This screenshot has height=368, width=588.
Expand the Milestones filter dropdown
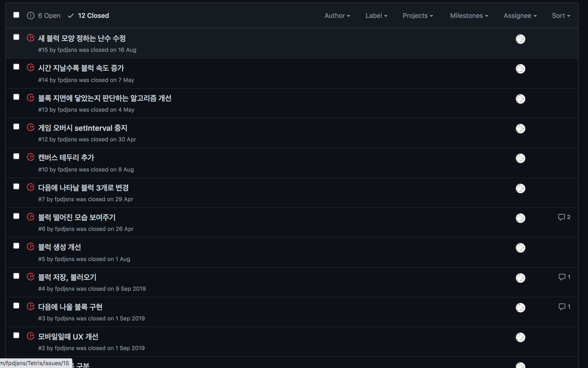(x=469, y=16)
